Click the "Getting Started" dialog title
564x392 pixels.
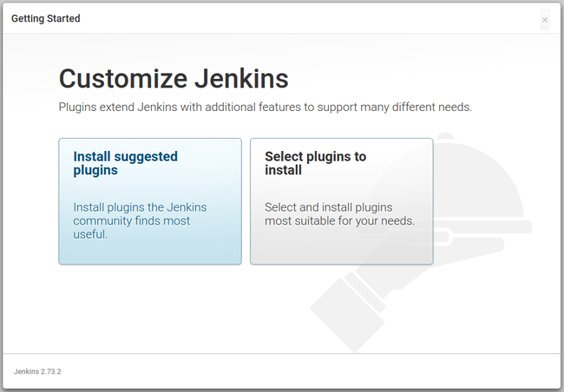click(x=45, y=19)
